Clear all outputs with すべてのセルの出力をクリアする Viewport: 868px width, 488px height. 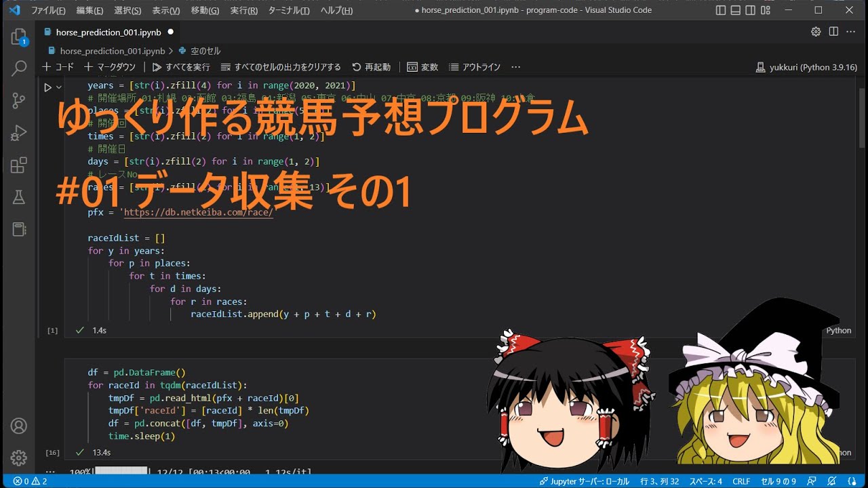coord(281,67)
